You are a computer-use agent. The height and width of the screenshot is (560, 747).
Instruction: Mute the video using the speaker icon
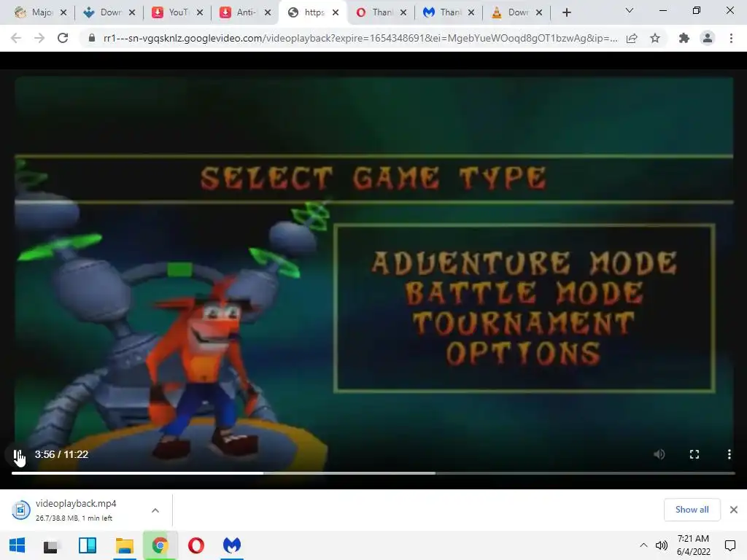point(659,454)
